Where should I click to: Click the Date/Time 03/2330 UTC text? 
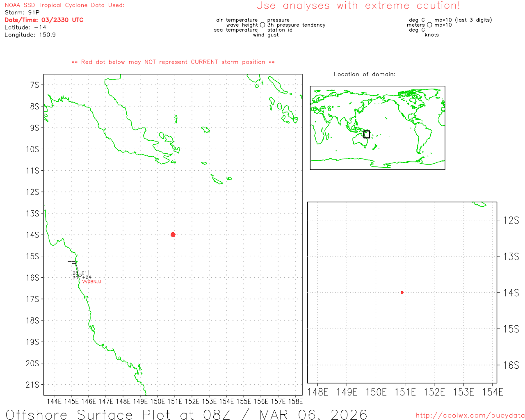click(44, 20)
